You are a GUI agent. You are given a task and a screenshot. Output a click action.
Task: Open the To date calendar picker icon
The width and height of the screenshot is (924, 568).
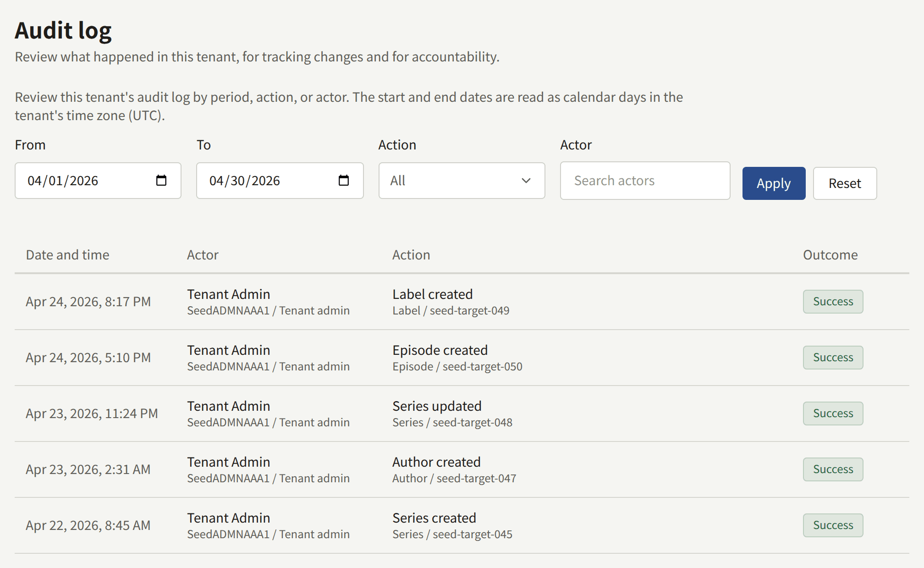343,180
